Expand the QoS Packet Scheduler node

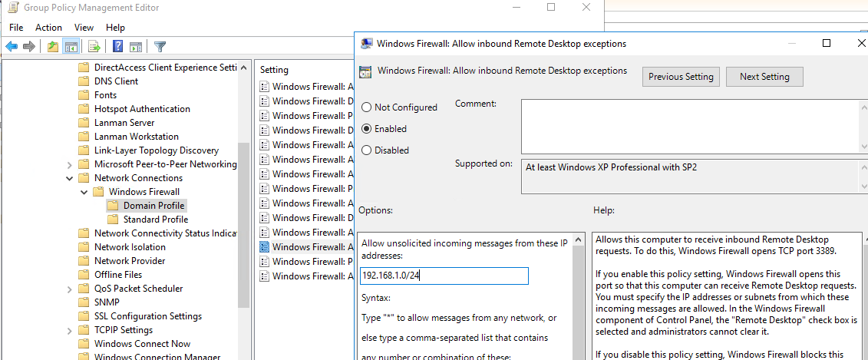(69, 289)
